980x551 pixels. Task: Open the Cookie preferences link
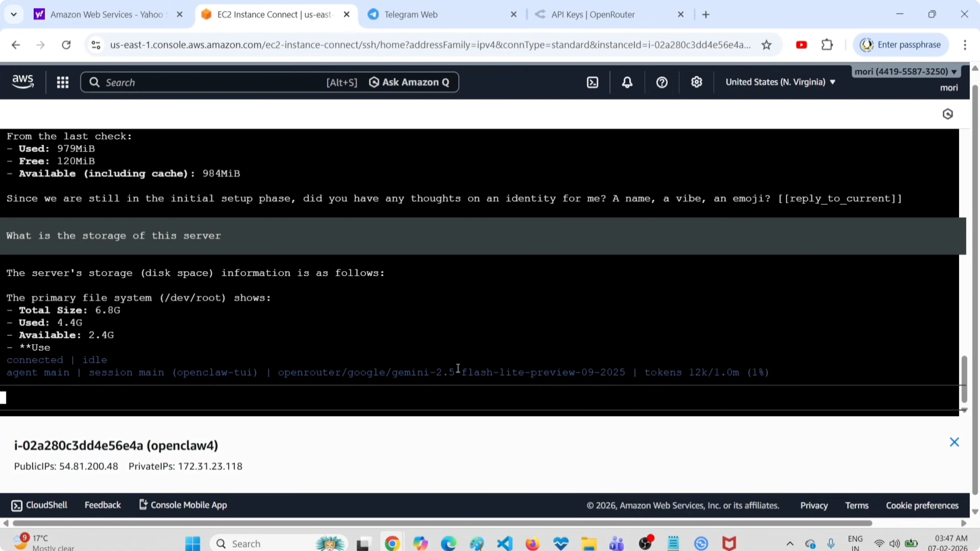pyautogui.click(x=922, y=505)
